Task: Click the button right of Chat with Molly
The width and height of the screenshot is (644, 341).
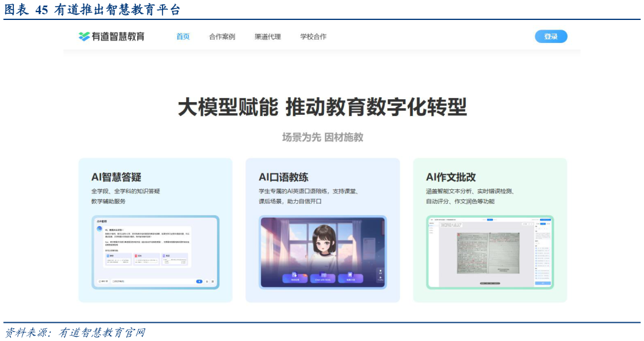Action: click(350, 278)
